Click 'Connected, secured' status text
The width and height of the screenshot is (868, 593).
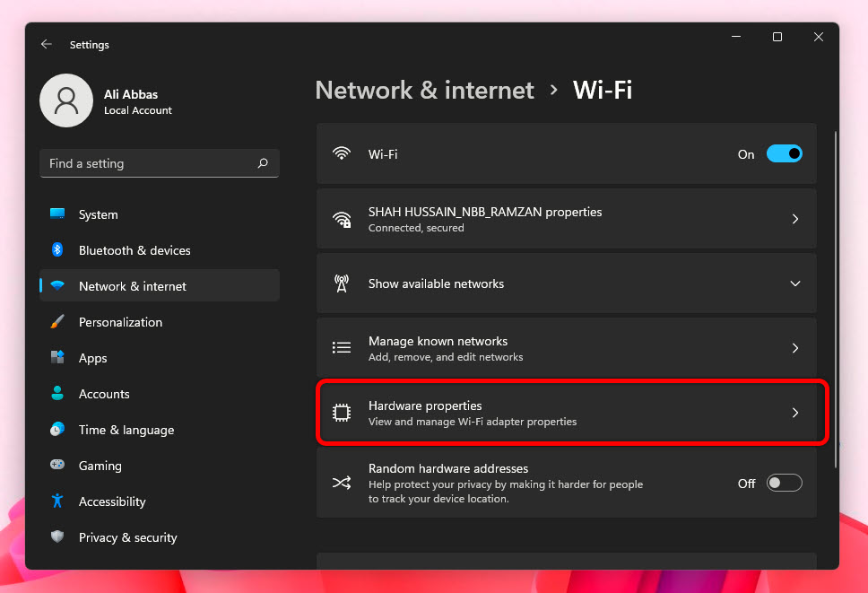pyautogui.click(x=416, y=228)
